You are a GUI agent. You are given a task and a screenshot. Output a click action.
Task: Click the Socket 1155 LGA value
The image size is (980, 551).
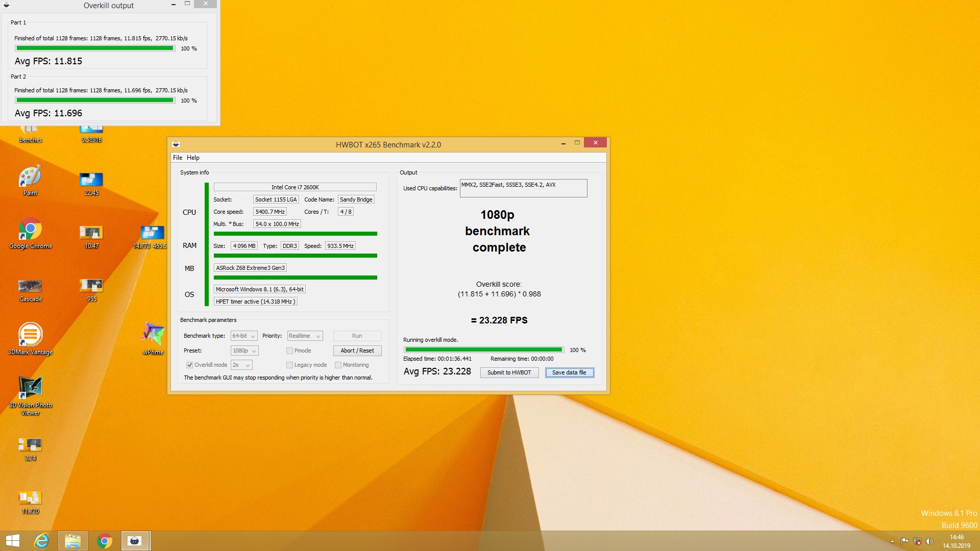click(276, 199)
